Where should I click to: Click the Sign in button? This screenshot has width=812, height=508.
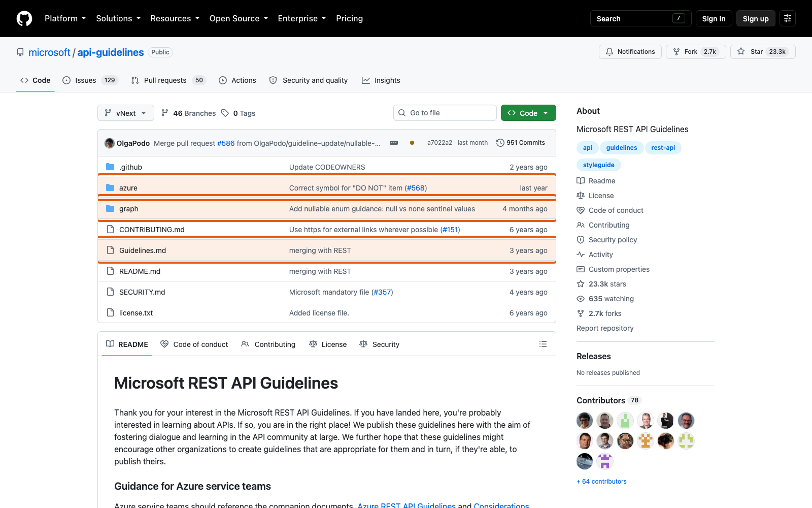point(714,18)
